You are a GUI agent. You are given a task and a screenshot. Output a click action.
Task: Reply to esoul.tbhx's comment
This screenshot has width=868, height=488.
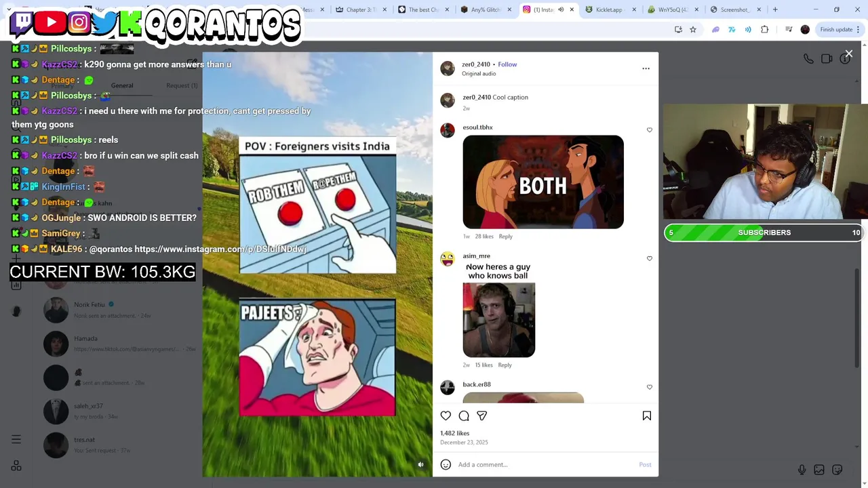(506, 237)
